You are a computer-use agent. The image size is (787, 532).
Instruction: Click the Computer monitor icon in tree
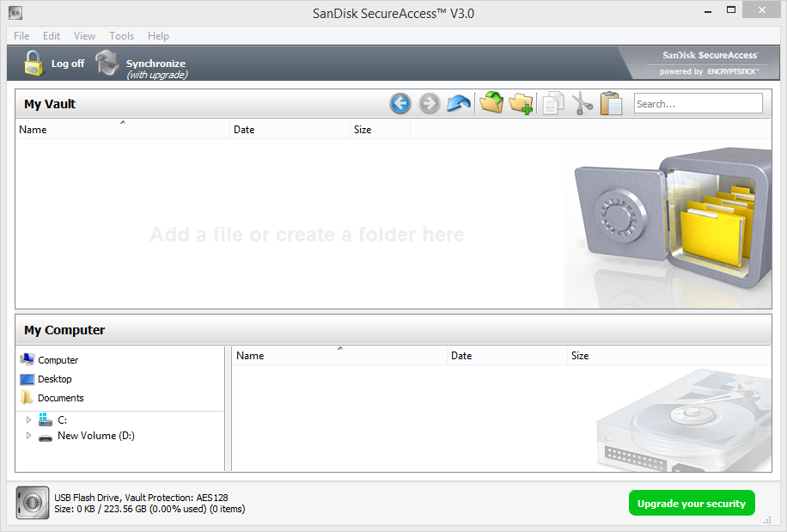[27, 359]
